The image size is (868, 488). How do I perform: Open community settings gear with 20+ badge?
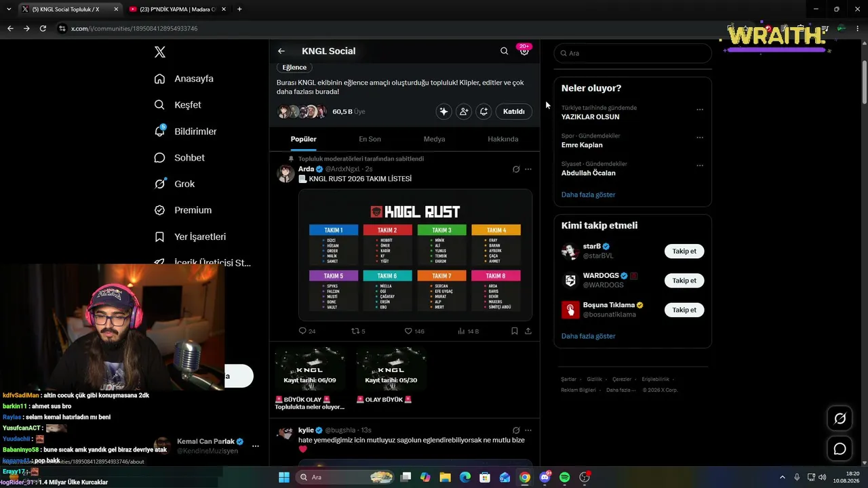click(x=524, y=51)
